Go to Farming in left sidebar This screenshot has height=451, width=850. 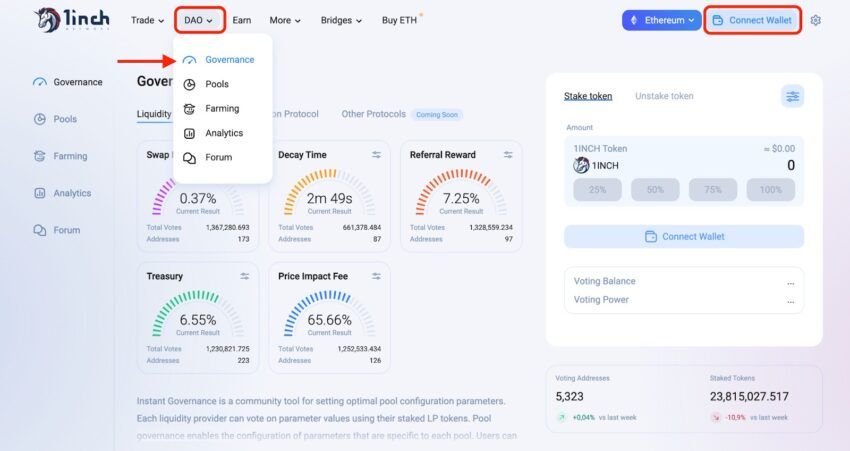point(61,156)
